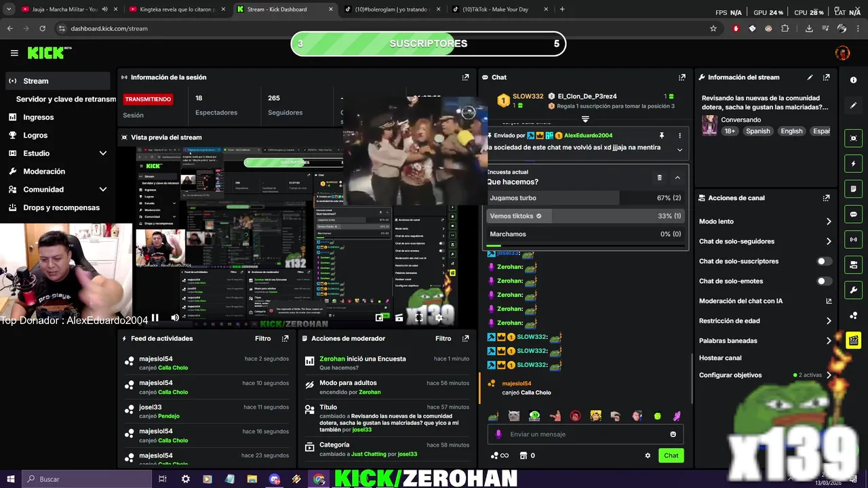Click Hostear canal action
The height and width of the screenshot is (488, 868).
pyautogui.click(x=720, y=358)
